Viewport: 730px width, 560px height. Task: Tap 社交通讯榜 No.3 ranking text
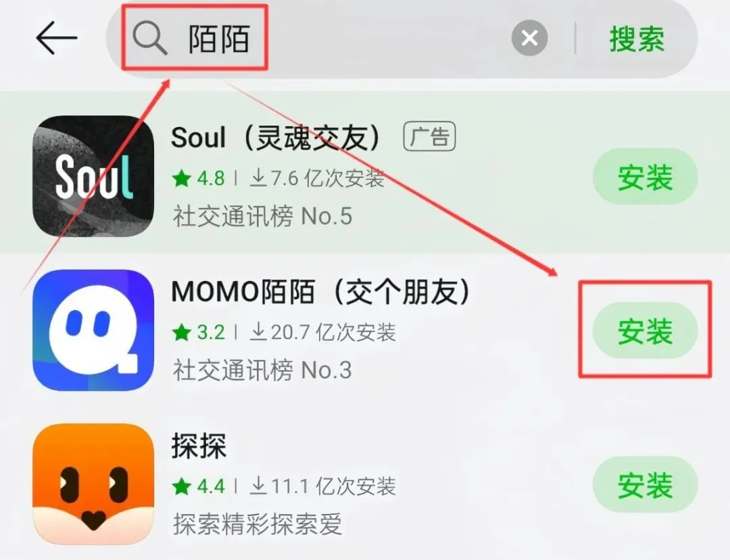coord(262,370)
